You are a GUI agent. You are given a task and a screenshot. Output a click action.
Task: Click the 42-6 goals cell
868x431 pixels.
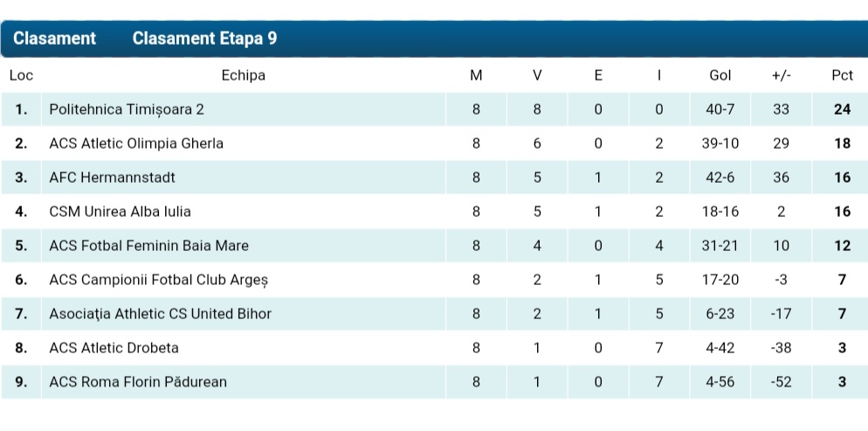720,177
